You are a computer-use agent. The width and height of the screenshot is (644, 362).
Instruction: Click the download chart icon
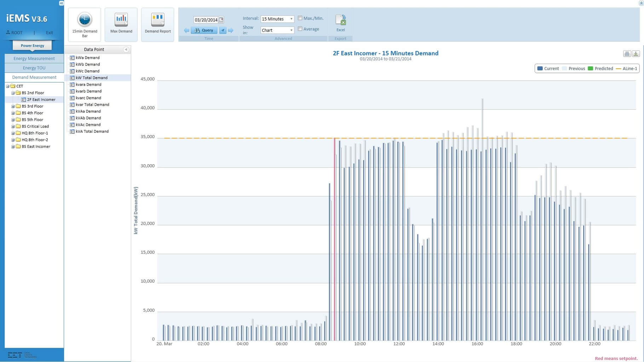click(636, 54)
